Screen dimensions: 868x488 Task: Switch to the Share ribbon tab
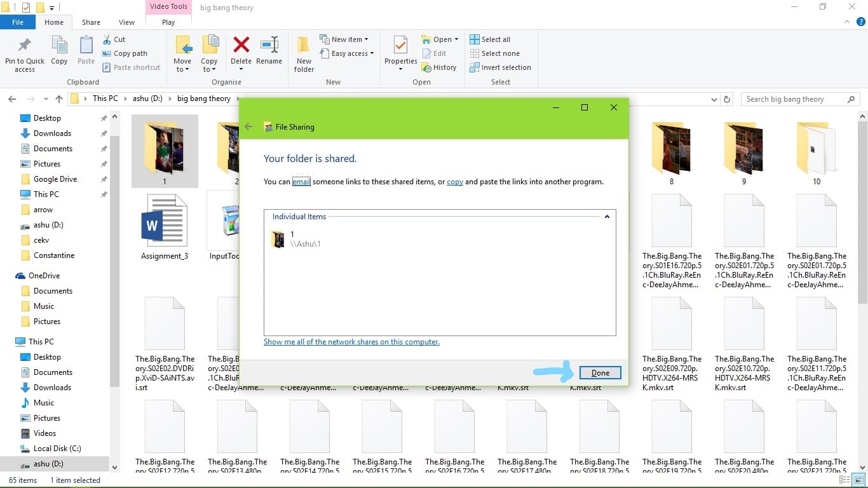pos(91,22)
